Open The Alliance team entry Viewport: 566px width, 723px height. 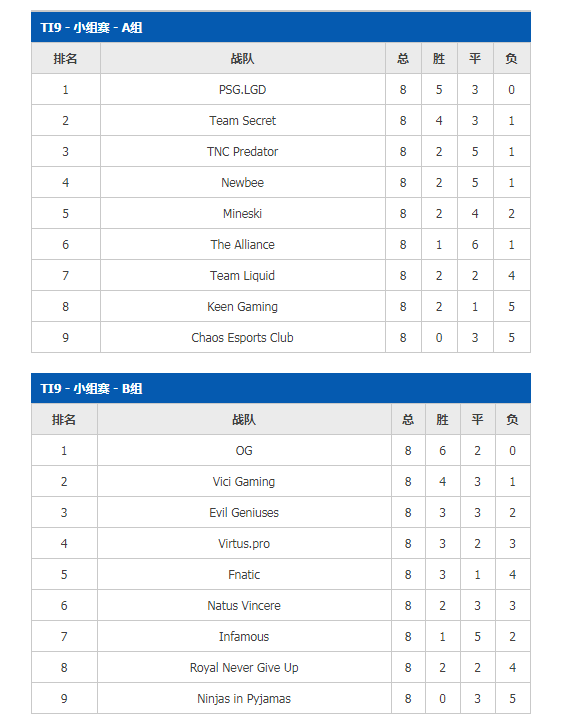tap(242, 244)
